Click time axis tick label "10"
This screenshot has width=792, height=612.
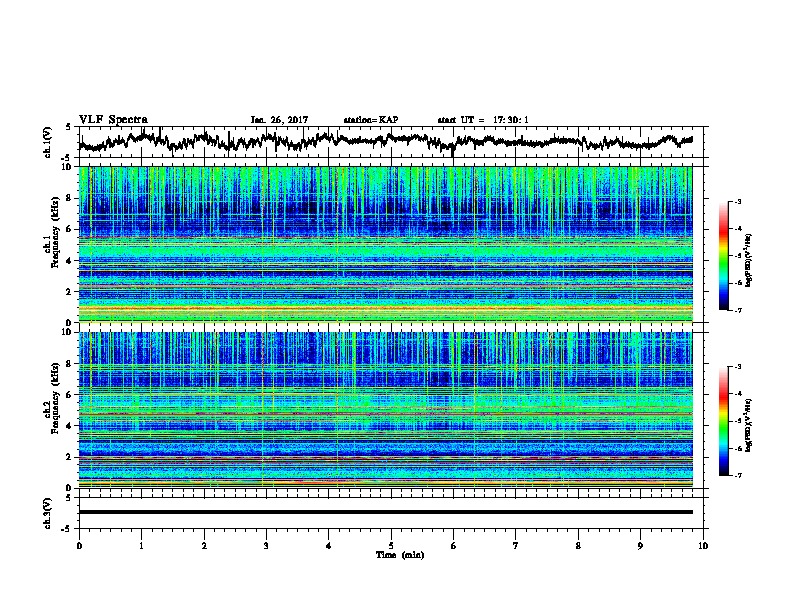[x=703, y=546]
